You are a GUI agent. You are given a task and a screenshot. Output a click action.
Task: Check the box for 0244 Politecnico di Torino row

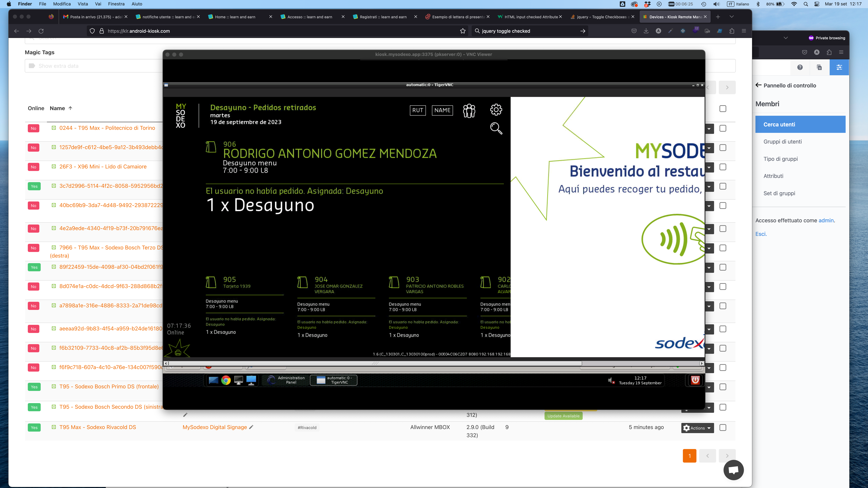pos(723,128)
